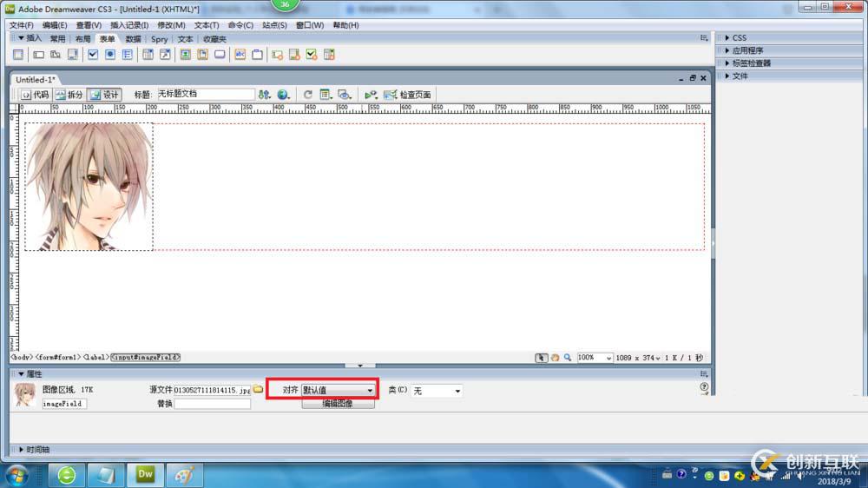
Task: Collapse the 插入 insert bar
Action: (21, 38)
